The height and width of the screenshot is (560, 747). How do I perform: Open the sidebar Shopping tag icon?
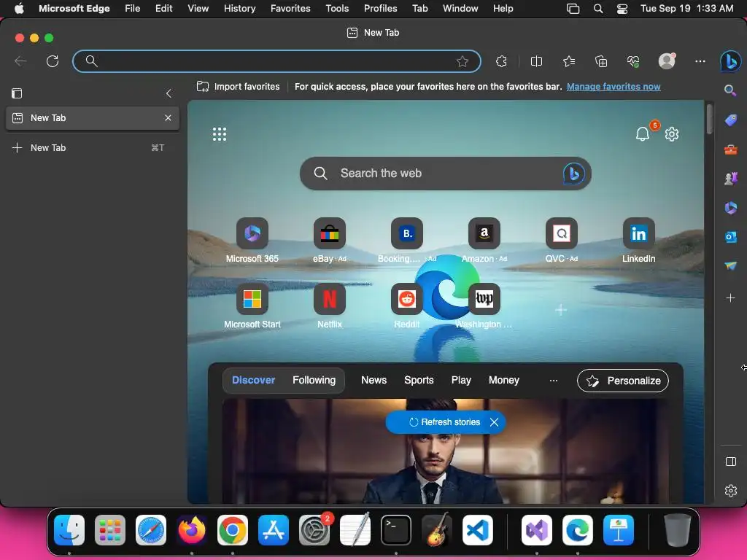(x=730, y=120)
